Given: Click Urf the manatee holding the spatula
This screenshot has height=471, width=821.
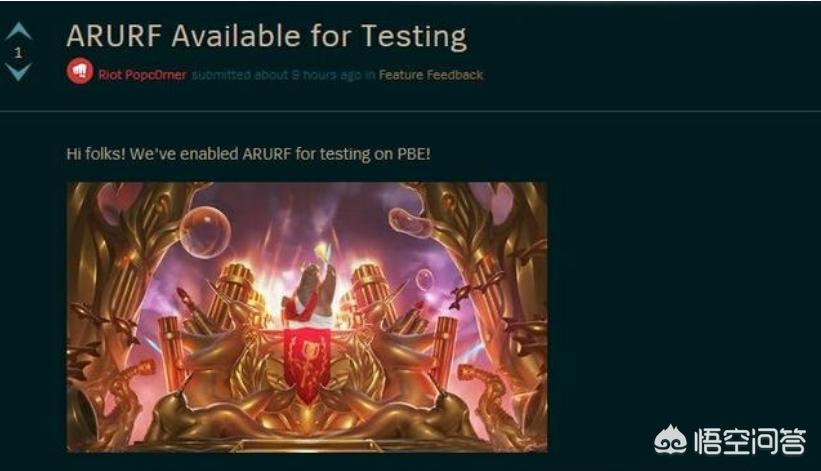Looking at the screenshot, I should 310,294.
